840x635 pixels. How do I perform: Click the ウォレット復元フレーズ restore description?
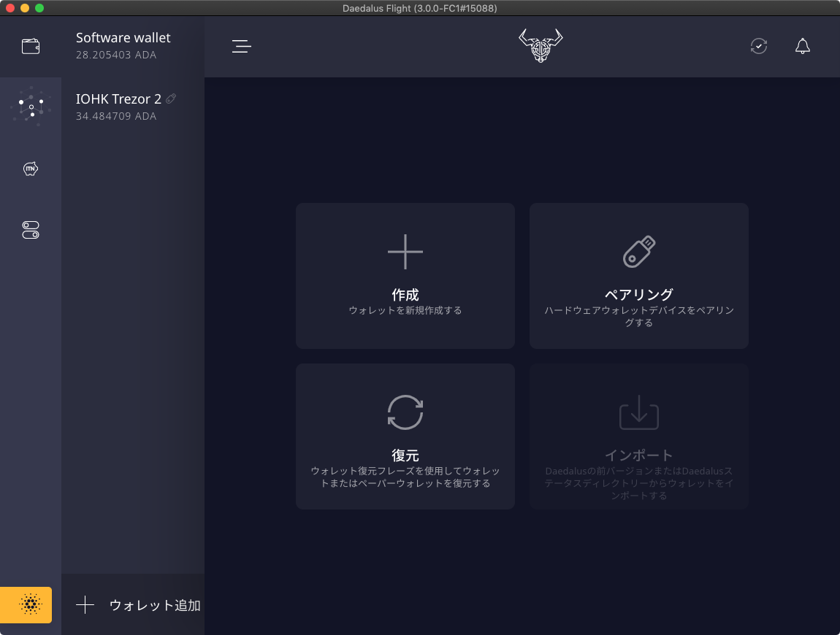[405, 477]
